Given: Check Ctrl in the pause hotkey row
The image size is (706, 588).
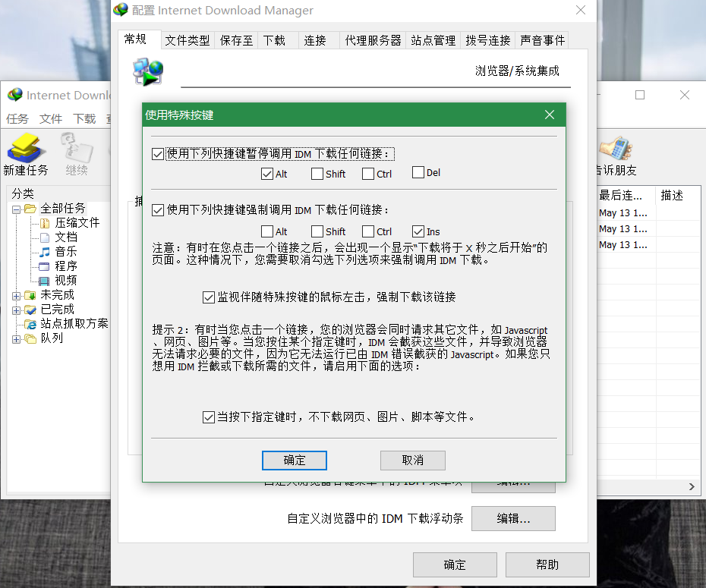Looking at the screenshot, I should tap(368, 174).
